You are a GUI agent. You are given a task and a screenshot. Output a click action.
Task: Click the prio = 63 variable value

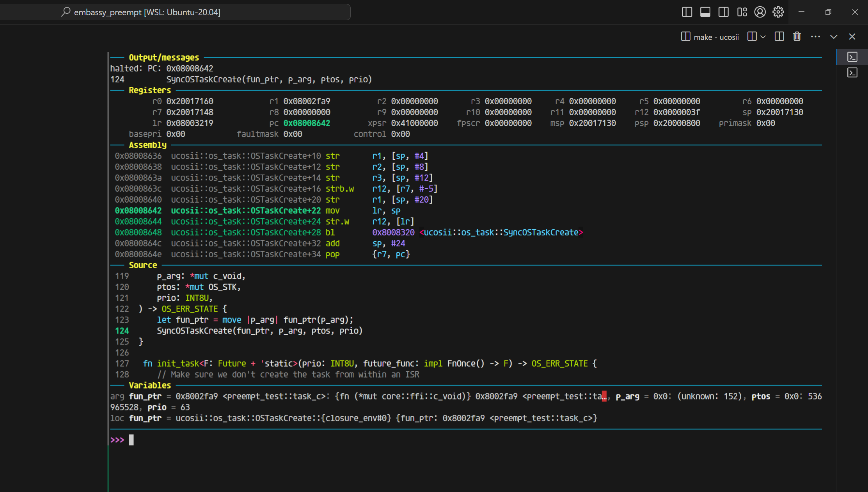(169, 407)
